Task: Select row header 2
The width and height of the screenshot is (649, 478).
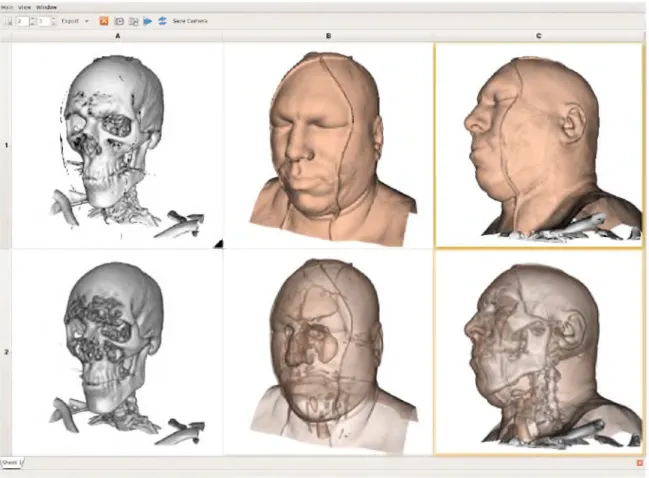Action: point(6,352)
